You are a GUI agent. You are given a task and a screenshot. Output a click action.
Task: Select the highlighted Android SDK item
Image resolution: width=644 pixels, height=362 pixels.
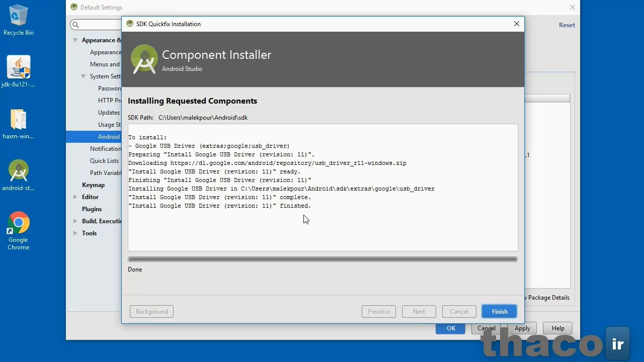click(94, 137)
